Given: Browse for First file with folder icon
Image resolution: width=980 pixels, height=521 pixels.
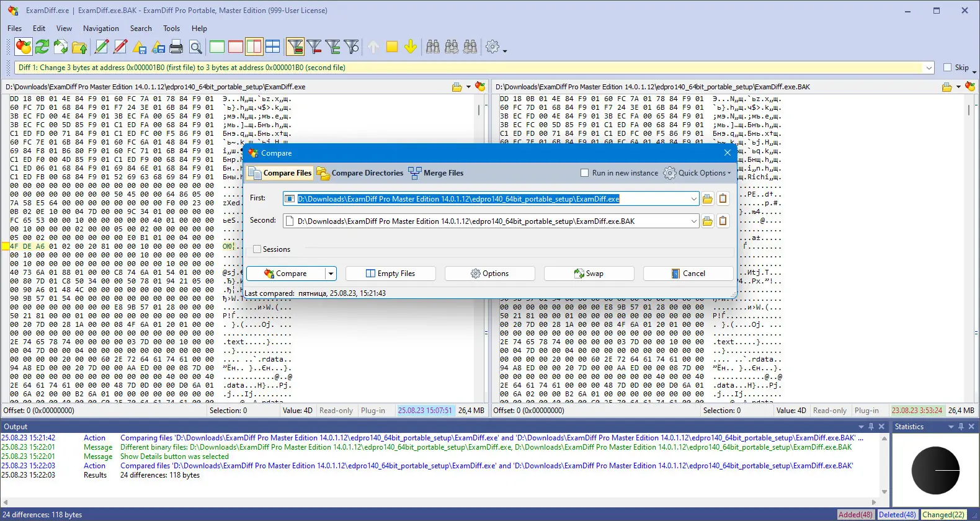Looking at the screenshot, I should tap(708, 199).
